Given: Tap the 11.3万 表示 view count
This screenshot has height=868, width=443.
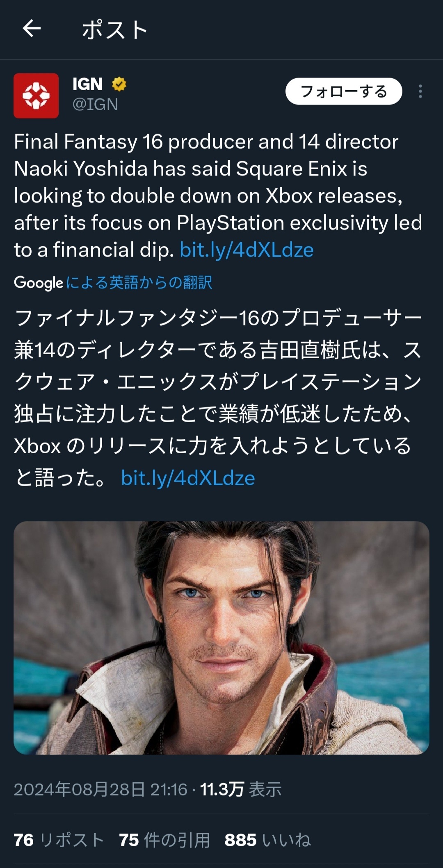Looking at the screenshot, I should pos(241,789).
